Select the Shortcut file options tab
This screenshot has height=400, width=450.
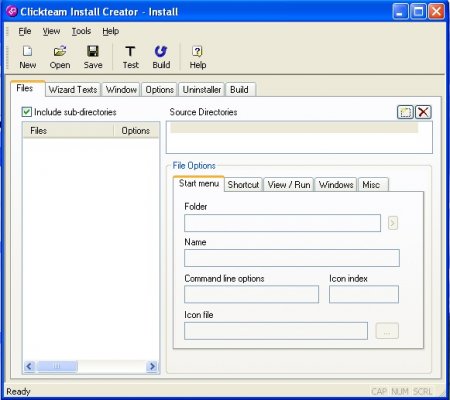tap(243, 185)
